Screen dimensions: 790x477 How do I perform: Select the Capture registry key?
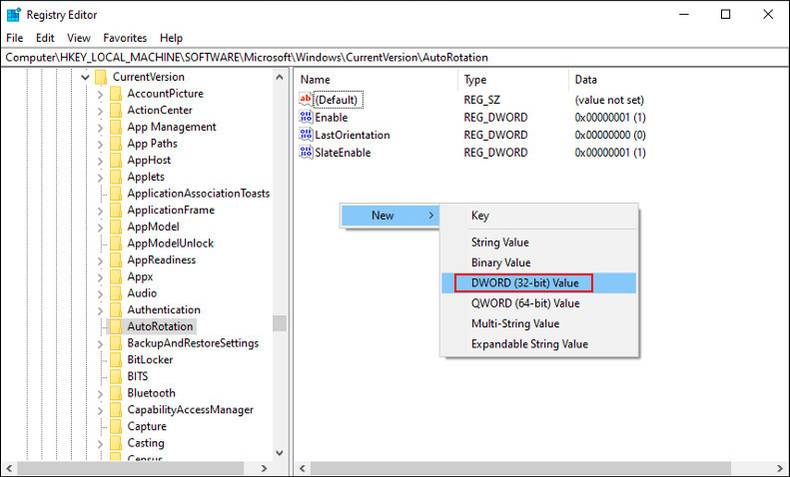(147, 426)
